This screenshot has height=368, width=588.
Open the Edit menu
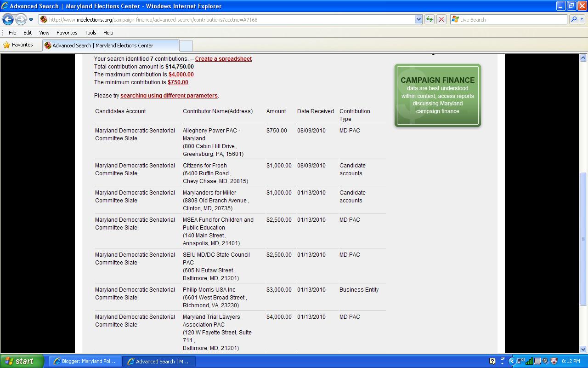coord(28,33)
